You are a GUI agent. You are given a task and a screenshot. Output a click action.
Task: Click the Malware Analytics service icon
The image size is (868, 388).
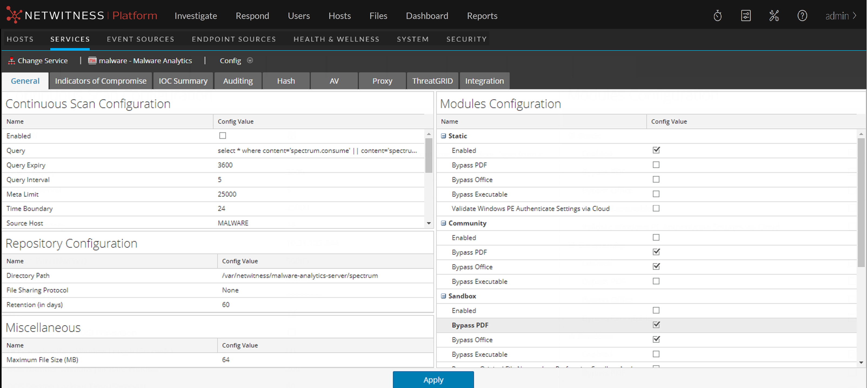pos(92,61)
